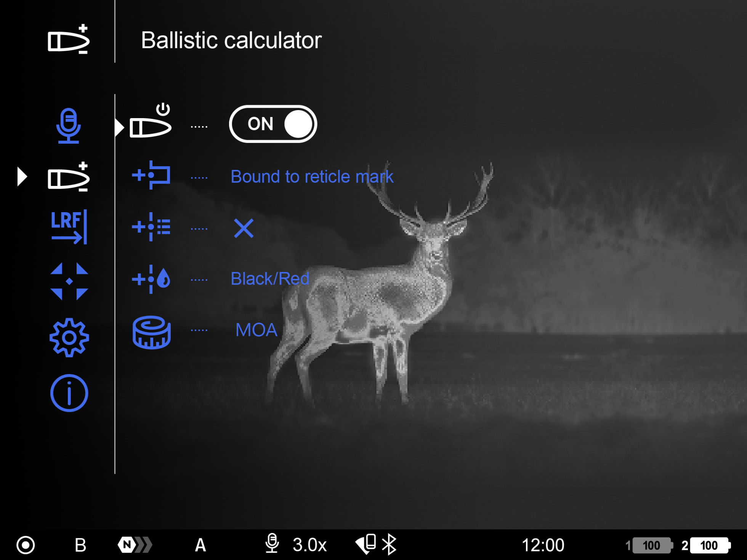The width and height of the screenshot is (747, 560).
Task: Click the 3.0x magnification indicator
Action: click(x=309, y=545)
